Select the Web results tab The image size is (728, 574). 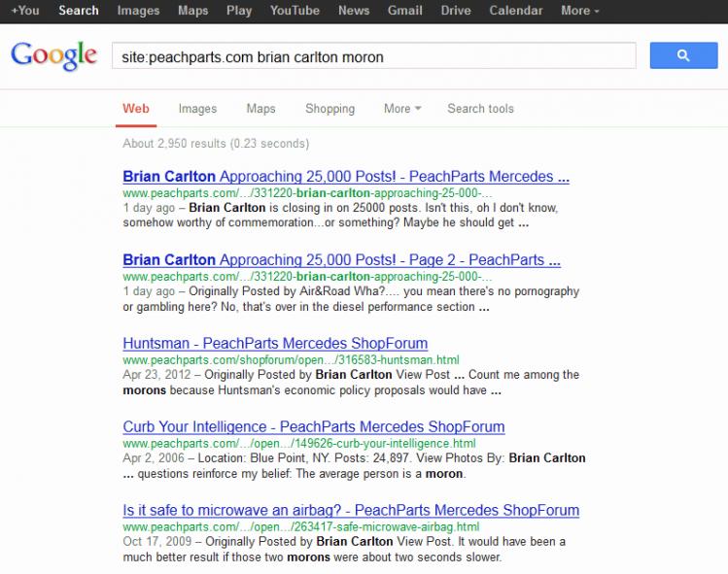tap(136, 109)
